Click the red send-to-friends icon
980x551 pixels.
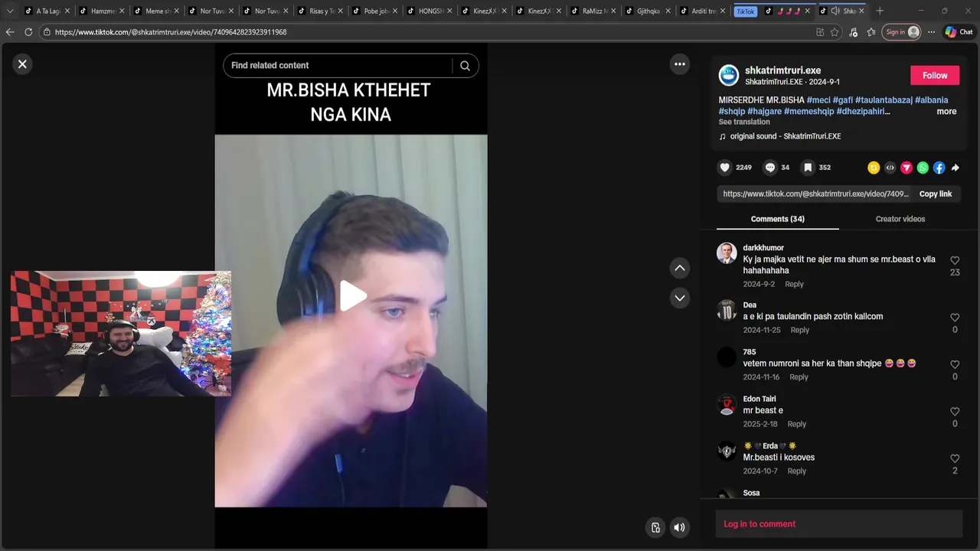[906, 168]
